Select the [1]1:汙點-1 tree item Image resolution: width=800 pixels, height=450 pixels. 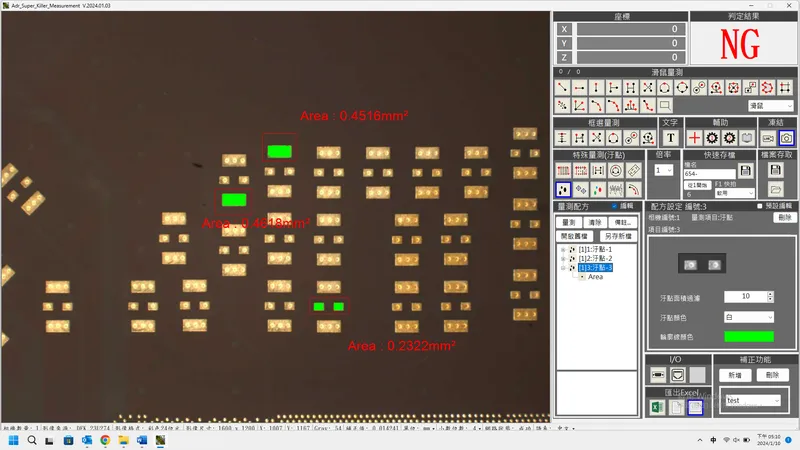pyautogui.click(x=595, y=249)
